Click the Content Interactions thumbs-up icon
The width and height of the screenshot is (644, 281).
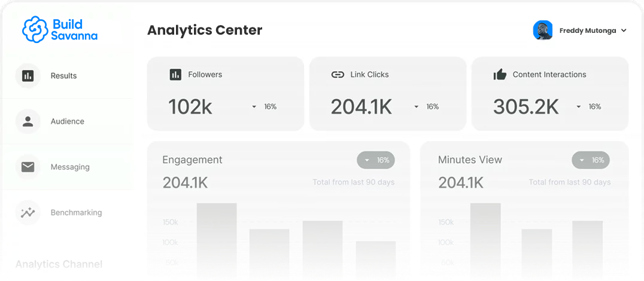tap(500, 75)
